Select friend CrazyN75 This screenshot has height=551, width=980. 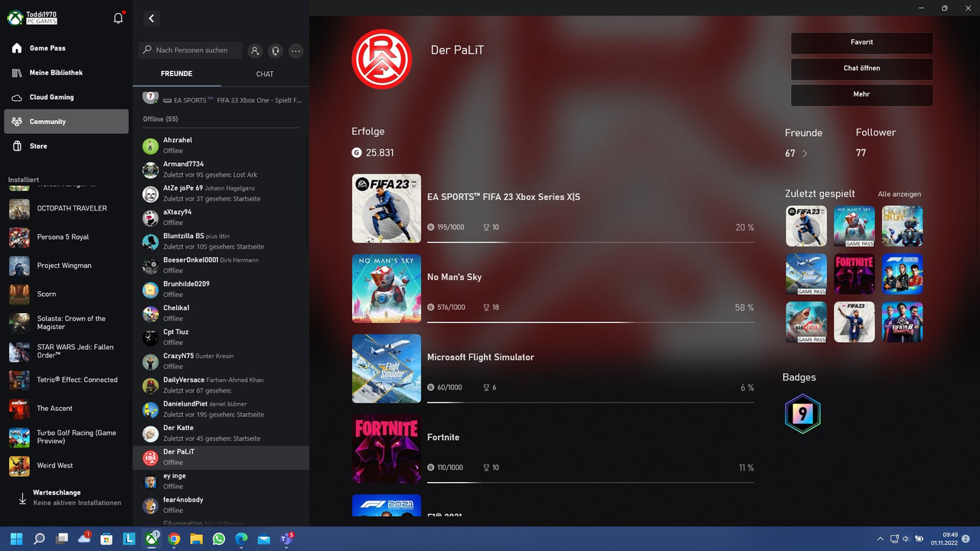[x=220, y=361]
